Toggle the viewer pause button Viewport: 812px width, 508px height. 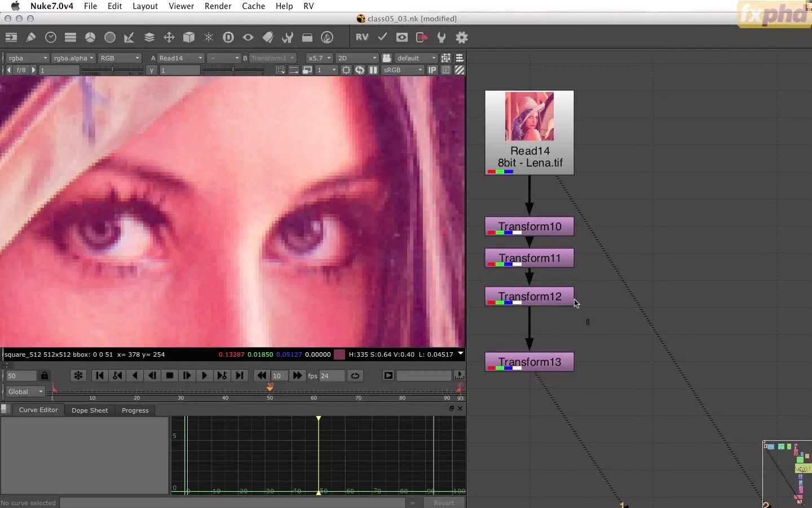373,70
